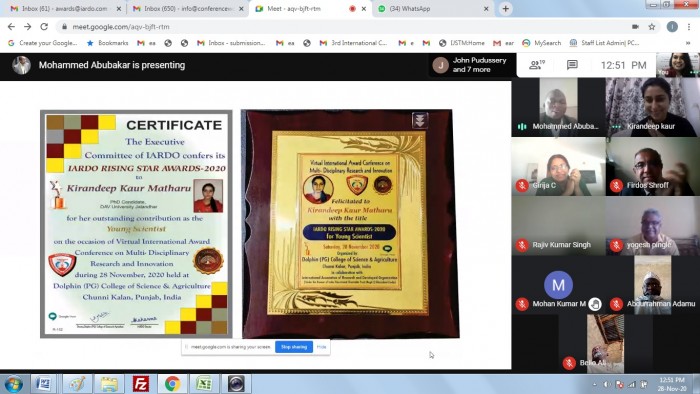
Task: Expand the John Pudussery and 7 more list
Action: pyautogui.click(x=470, y=65)
